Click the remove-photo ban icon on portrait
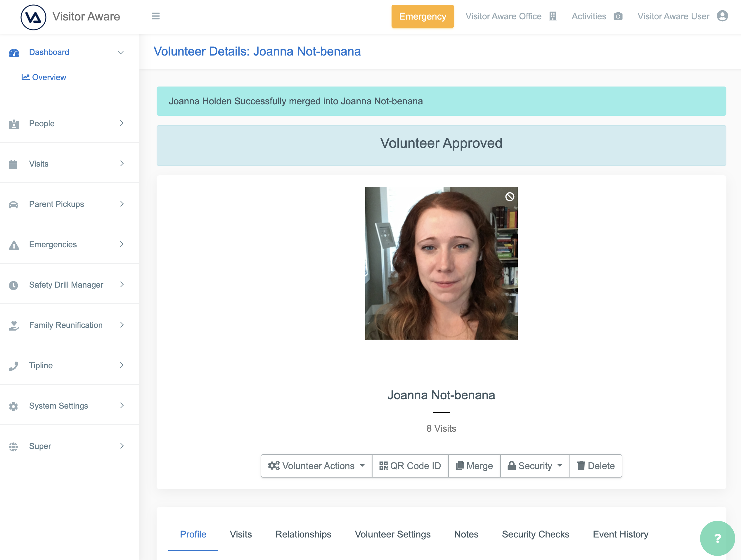This screenshot has height=560, width=741. pyautogui.click(x=510, y=197)
